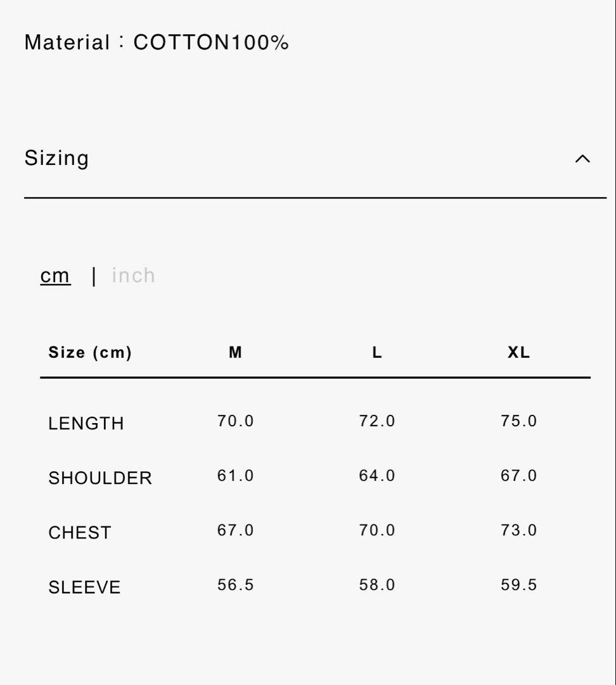This screenshot has width=616, height=685.
Task: Collapse the Sizing section chevron arrow
Action: point(582,159)
